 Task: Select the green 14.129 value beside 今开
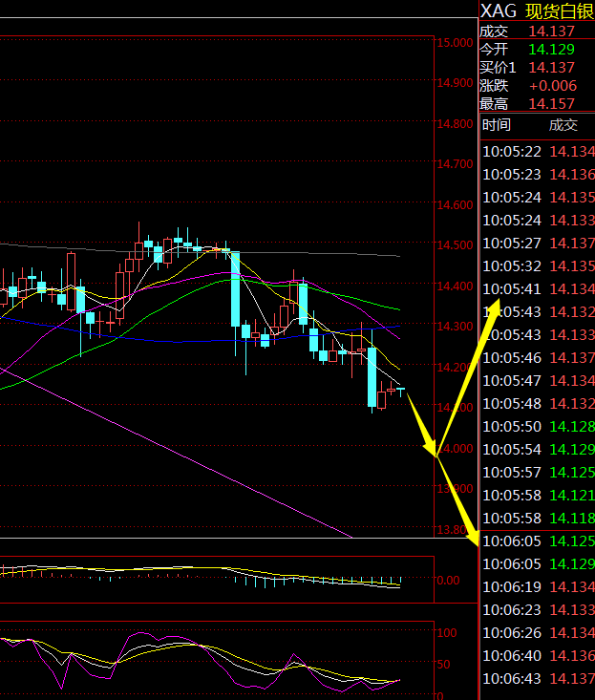[x=551, y=49]
